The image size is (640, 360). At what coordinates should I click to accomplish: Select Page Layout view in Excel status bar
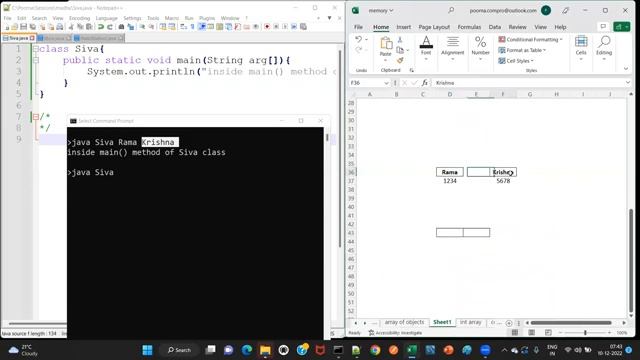point(531,333)
